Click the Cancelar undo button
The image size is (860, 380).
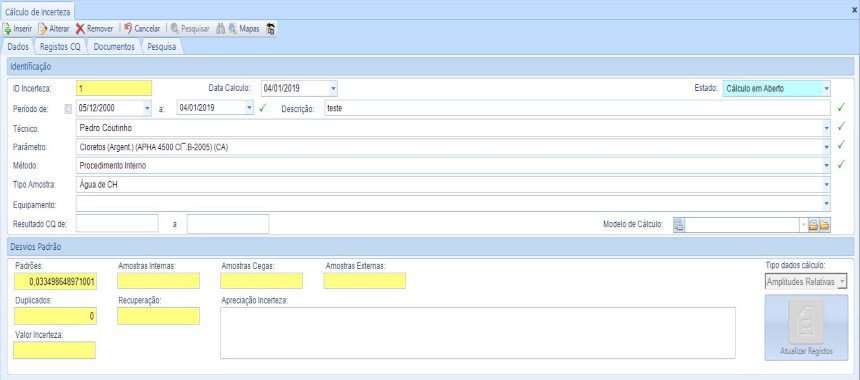tap(142, 29)
